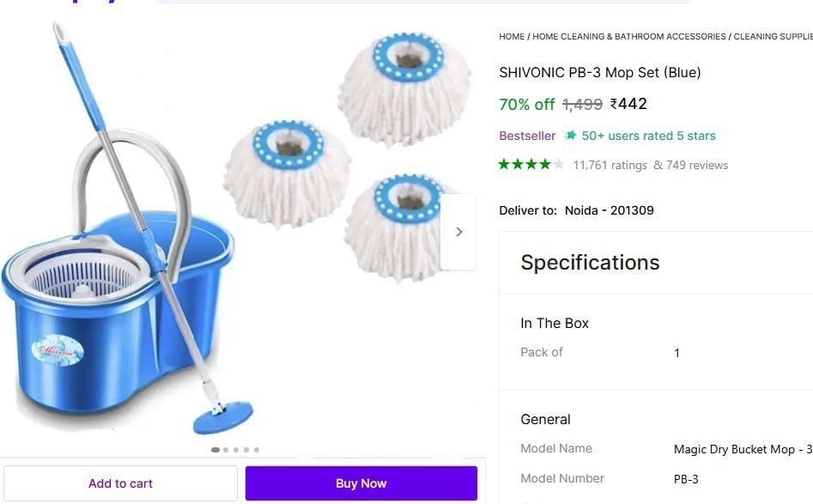Click the Specifications section heading
The width and height of the screenshot is (813, 504).
(x=590, y=263)
